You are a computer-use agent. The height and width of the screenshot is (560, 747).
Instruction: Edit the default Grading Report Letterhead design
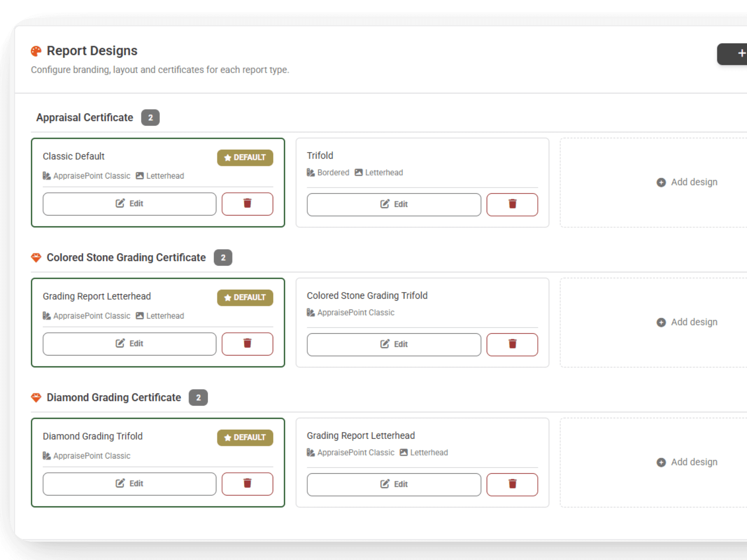(129, 343)
